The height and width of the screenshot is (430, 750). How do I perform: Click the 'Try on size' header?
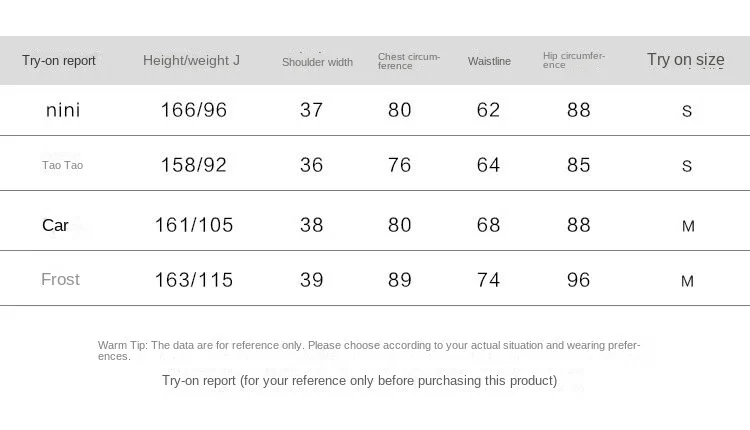685,59
